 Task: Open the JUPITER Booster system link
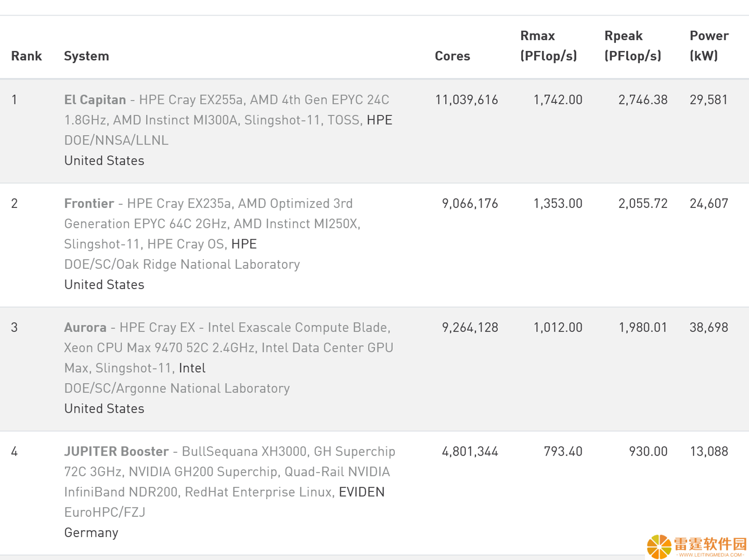[117, 451]
